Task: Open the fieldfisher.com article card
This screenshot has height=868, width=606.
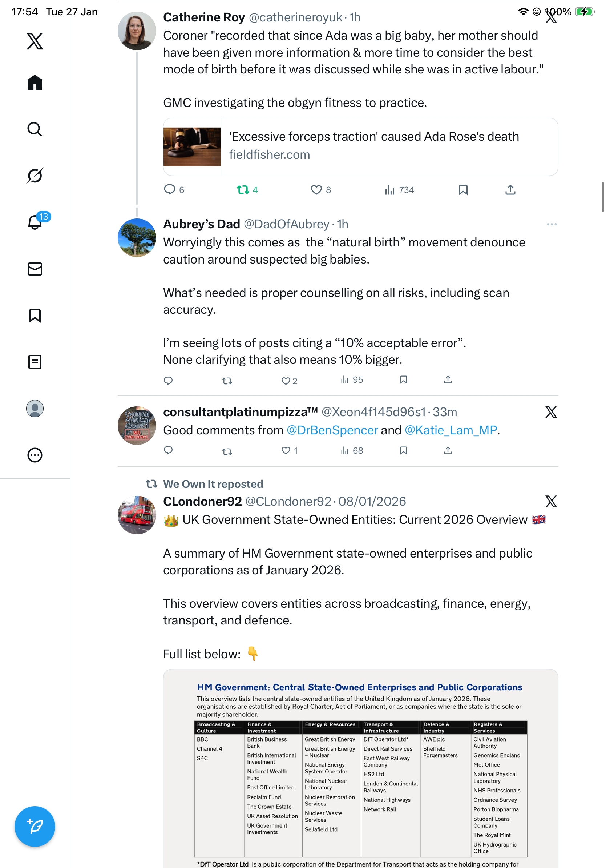Action: point(360,147)
